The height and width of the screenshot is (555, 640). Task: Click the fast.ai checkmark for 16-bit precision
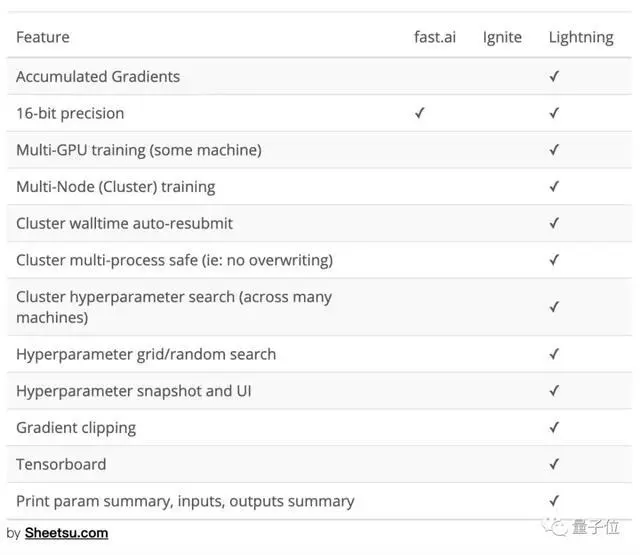(420, 113)
